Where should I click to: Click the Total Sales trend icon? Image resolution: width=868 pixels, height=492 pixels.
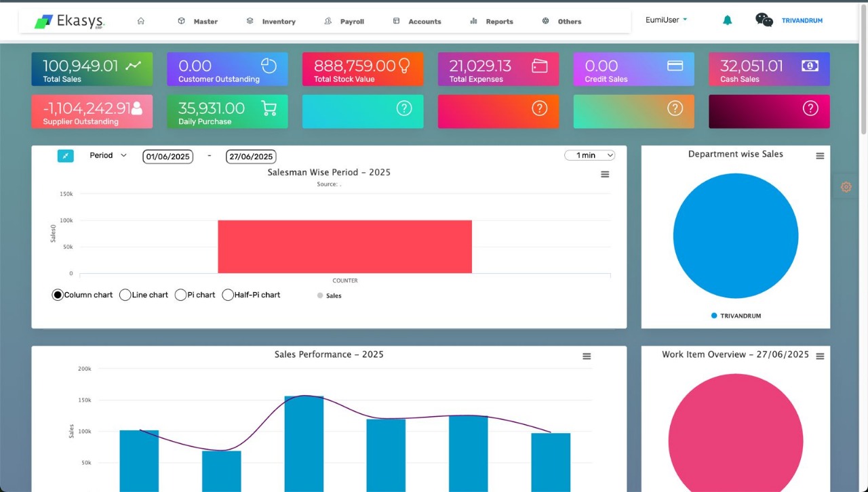134,65
